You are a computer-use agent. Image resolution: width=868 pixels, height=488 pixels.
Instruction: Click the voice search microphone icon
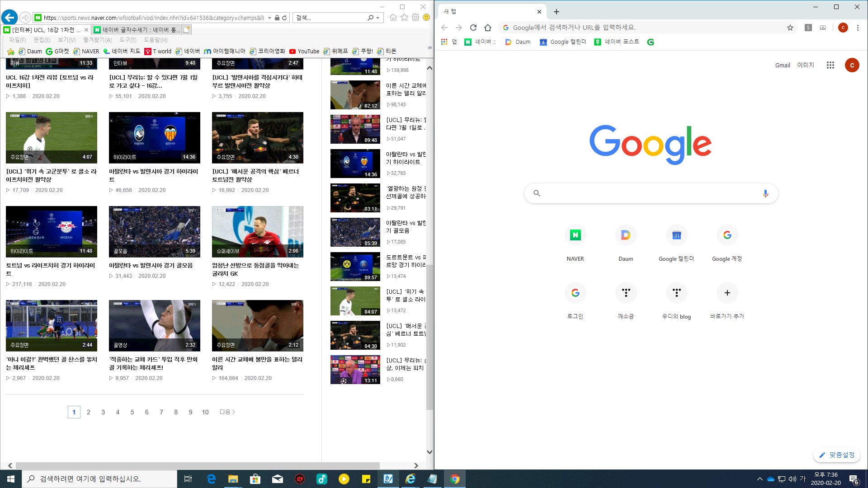[765, 193]
